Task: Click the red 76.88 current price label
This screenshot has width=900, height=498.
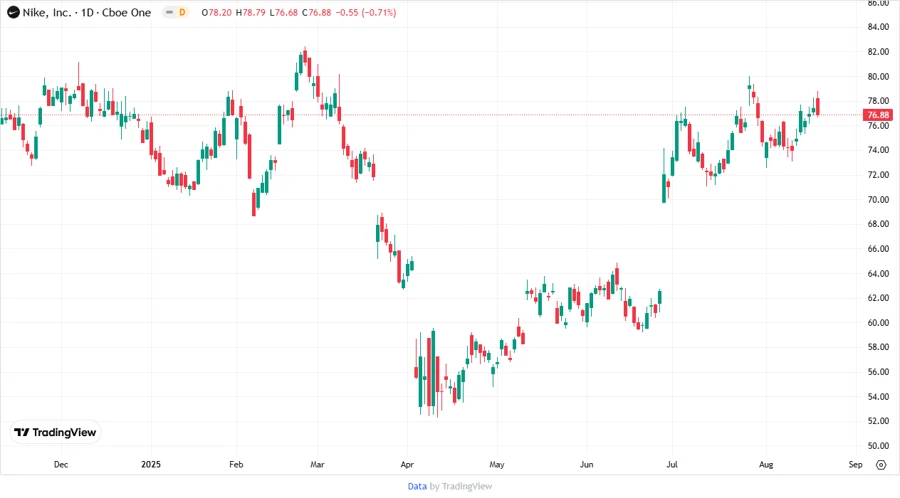Action: point(879,115)
